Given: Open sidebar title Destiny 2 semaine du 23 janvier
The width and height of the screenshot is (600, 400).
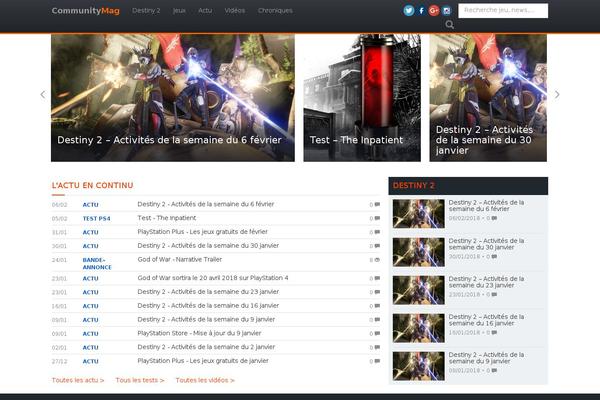Looking at the screenshot, I should point(486,282).
